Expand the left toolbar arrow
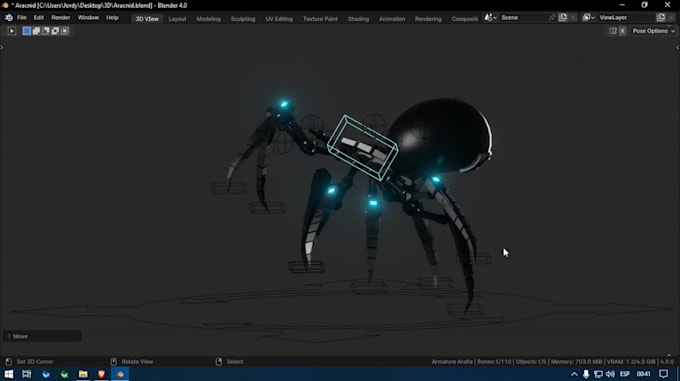Viewport: 680px width, 381px height. coord(2,47)
